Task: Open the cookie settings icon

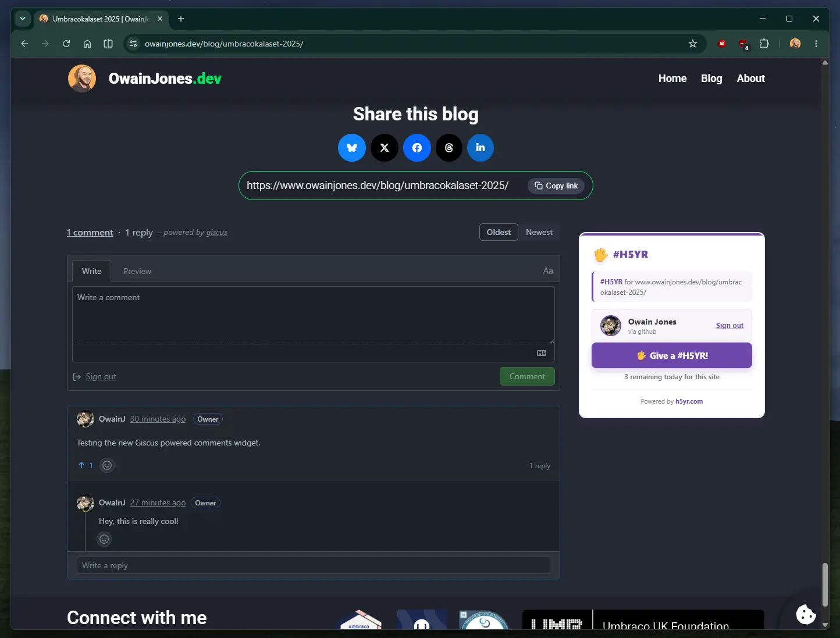Action: [806, 614]
